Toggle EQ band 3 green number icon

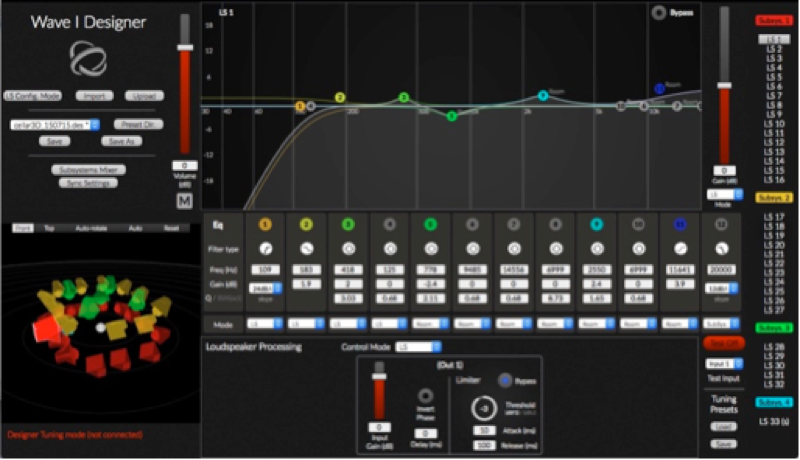click(x=348, y=224)
